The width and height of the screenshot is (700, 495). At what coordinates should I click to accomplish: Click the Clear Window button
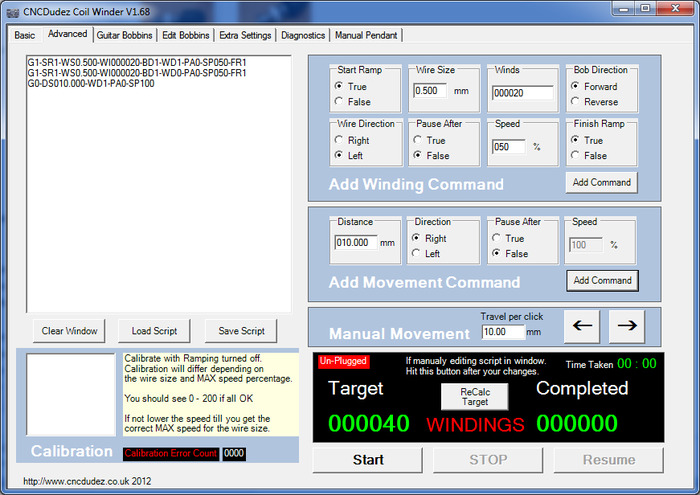point(69,331)
